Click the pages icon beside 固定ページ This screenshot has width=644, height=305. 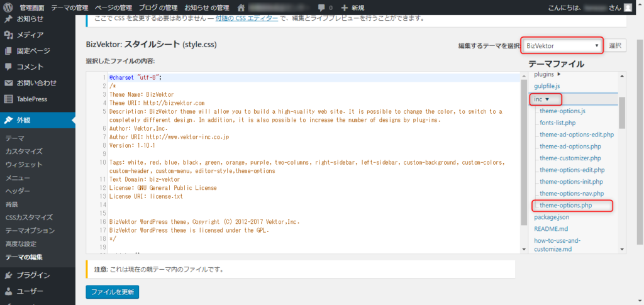[8, 51]
